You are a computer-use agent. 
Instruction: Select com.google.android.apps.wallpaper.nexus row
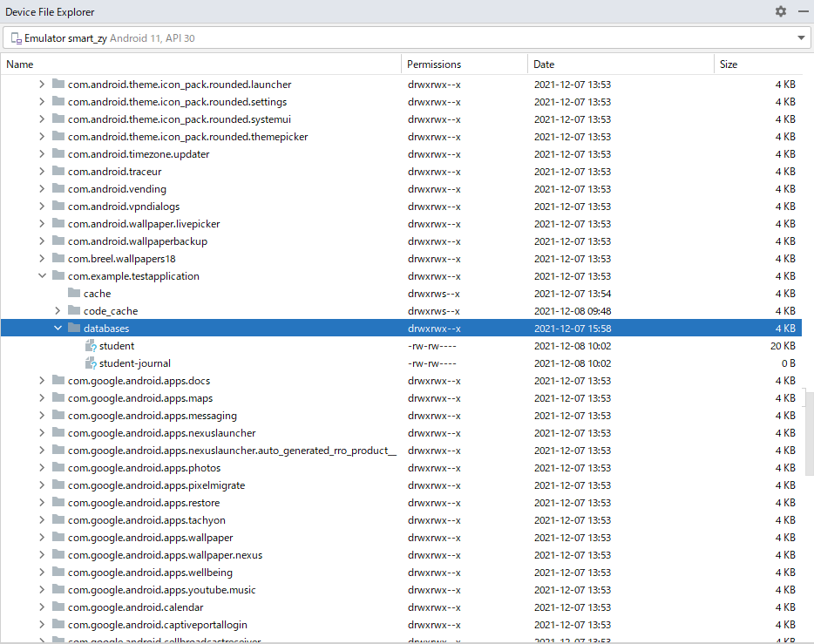click(401, 555)
